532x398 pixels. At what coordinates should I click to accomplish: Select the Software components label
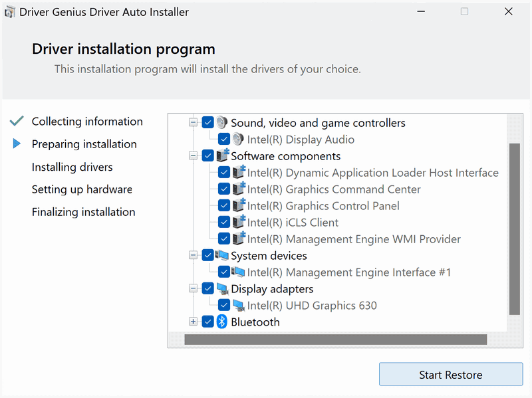286,156
